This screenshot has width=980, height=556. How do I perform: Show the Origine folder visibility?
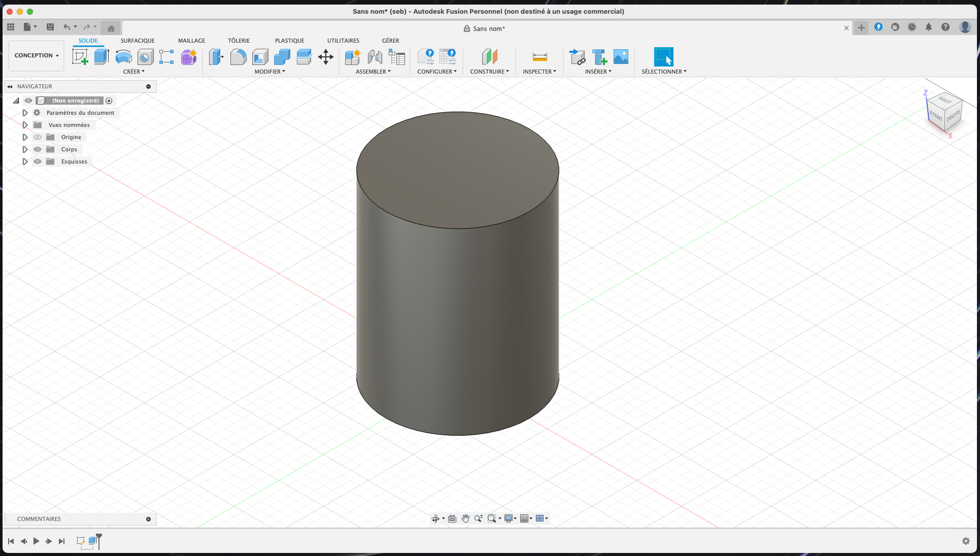coord(38,137)
